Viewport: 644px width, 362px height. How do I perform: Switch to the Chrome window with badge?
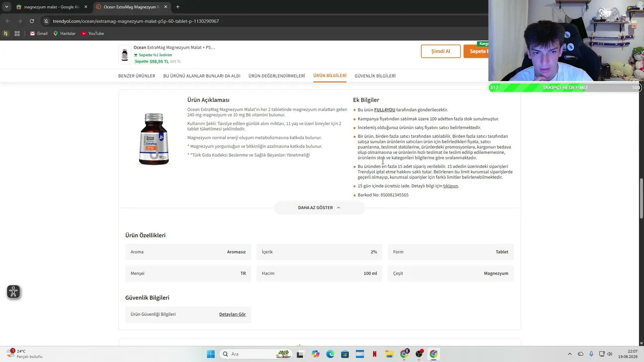(404, 354)
